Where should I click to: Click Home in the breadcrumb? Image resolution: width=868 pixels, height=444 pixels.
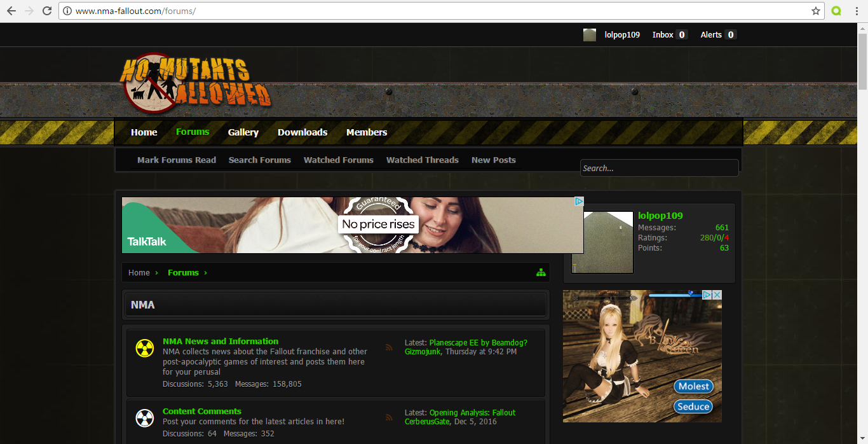[139, 273]
